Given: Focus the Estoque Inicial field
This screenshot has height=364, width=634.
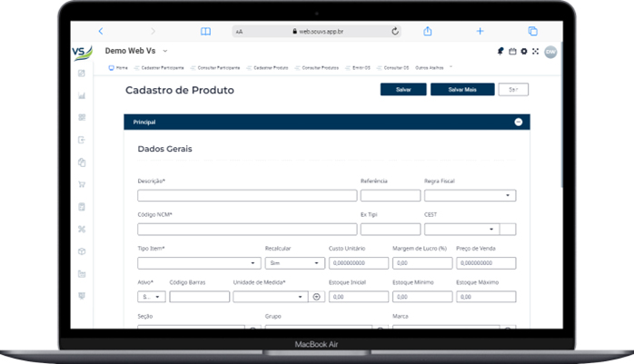Looking at the screenshot, I should [x=359, y=297].
